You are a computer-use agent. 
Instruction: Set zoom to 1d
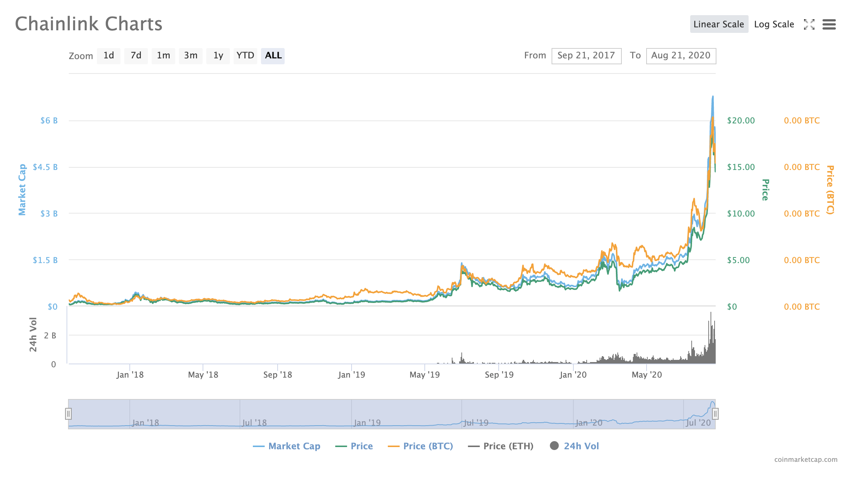point(109,56)
